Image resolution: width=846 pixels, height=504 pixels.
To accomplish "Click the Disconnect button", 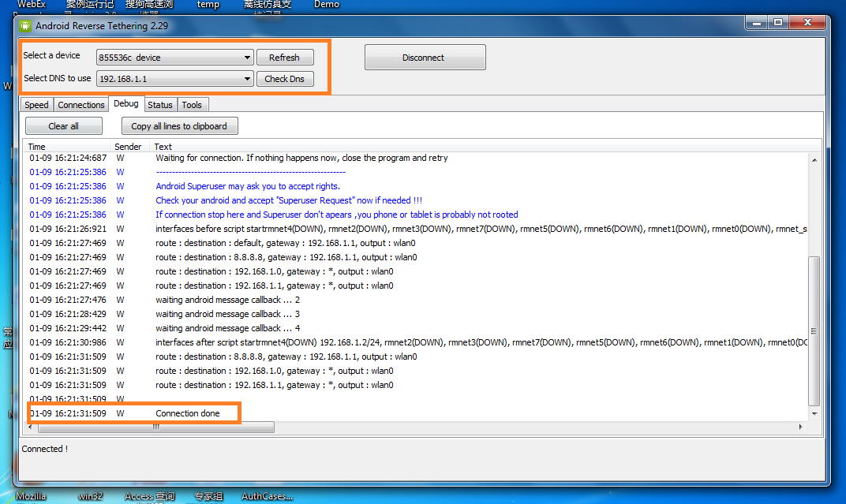I will [x=425, y=57].
